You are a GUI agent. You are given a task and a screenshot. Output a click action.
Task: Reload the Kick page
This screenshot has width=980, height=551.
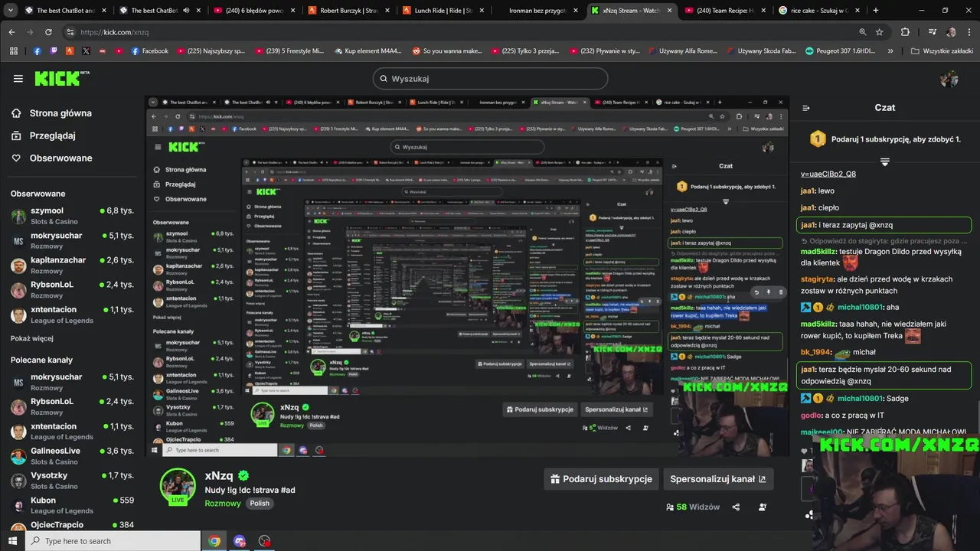[x=48, y=32]
